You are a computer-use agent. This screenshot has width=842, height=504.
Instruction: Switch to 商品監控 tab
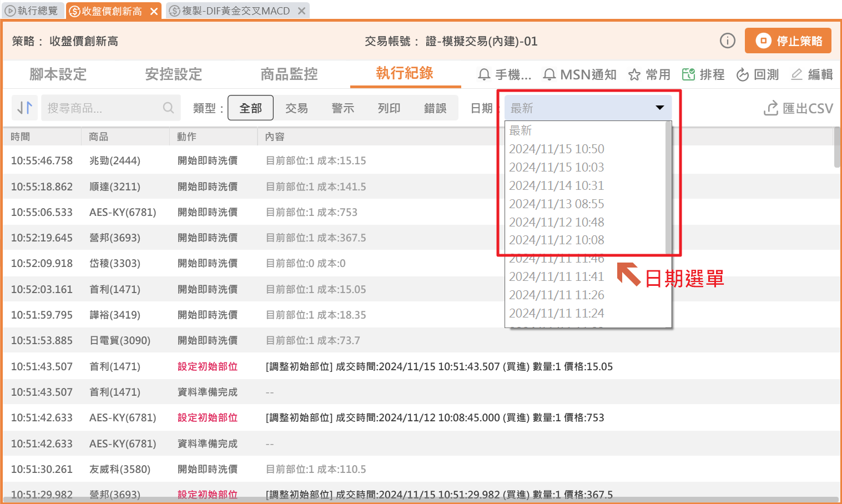(289, 74)
